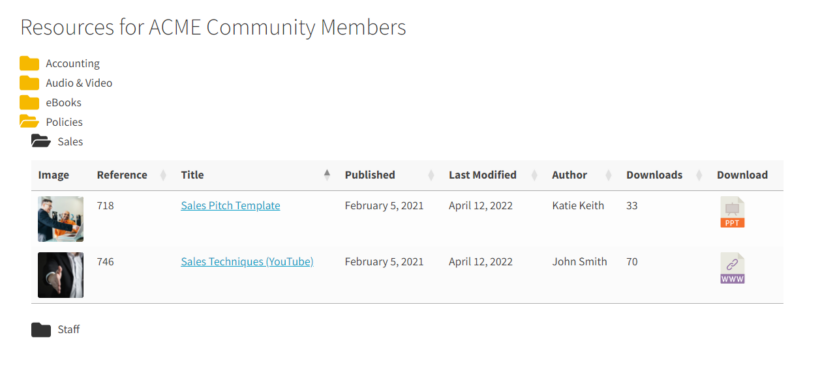Click the eBooks folder icon
This screenshot has width=820, height=367.
click(x=29, y=102)
